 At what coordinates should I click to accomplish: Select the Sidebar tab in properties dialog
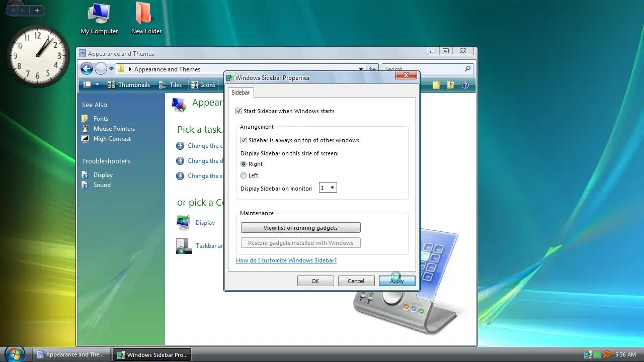point(240,93)
